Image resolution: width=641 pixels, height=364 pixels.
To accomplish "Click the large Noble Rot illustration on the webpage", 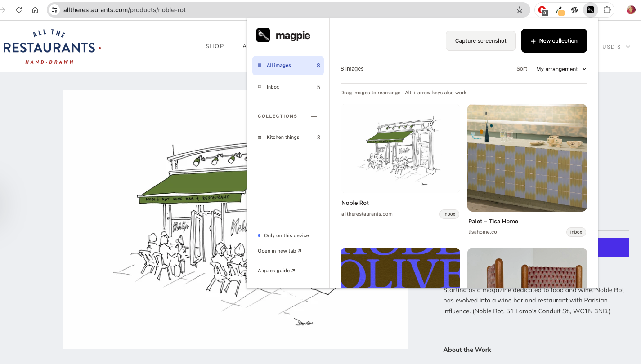I will 235,219.
